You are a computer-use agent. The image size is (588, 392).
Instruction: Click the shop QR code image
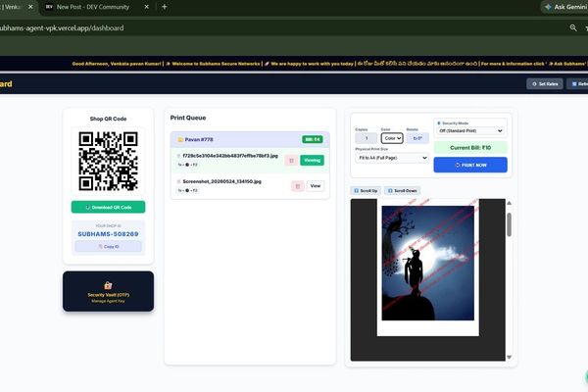tap(108, 161)
